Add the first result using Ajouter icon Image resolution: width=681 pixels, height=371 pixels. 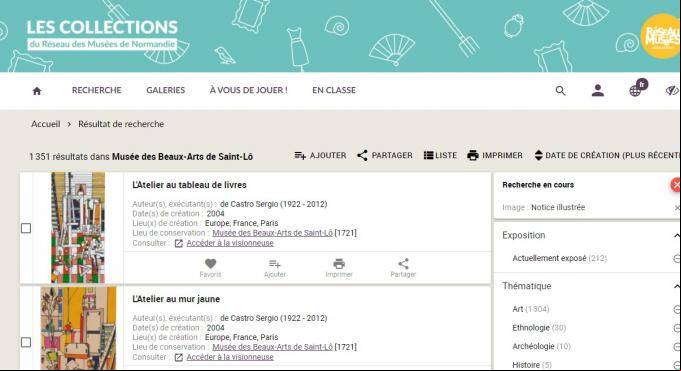(x=274, y=268)
